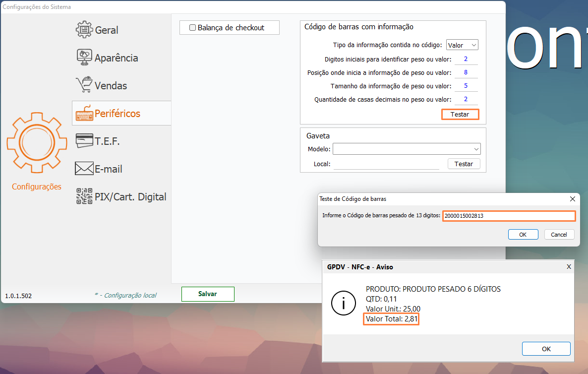This screenshot has width=588, height=374.
Task: Select the Geral gear icon
Action: [83, 30]
